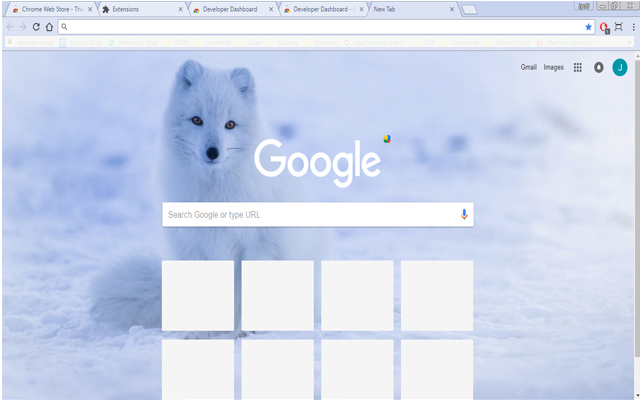Image resolution: width=640 pixels, height=400 pixels.
Task: Open the Gmail link
Action: click(528, 67)
